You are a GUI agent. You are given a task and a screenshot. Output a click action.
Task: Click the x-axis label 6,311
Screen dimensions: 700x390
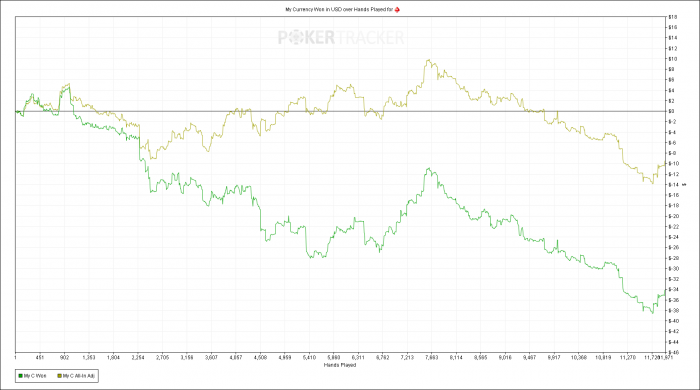358,357
